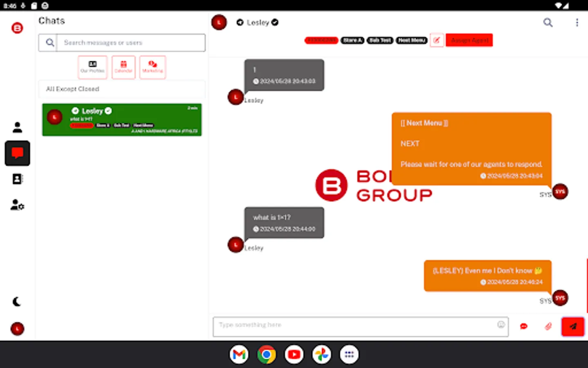Start a chat search with magnifier icon
Viewport: 588px width, 368px height.
tap(548, 22)
